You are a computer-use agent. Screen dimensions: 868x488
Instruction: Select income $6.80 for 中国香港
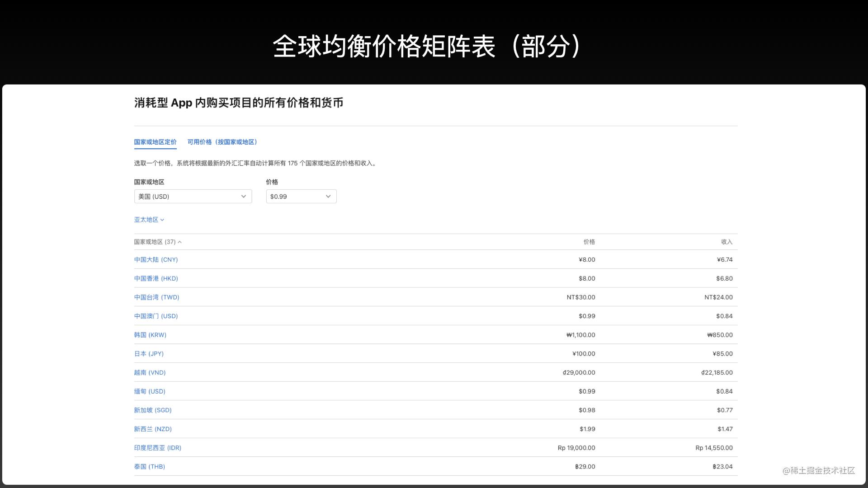(724, 278)
